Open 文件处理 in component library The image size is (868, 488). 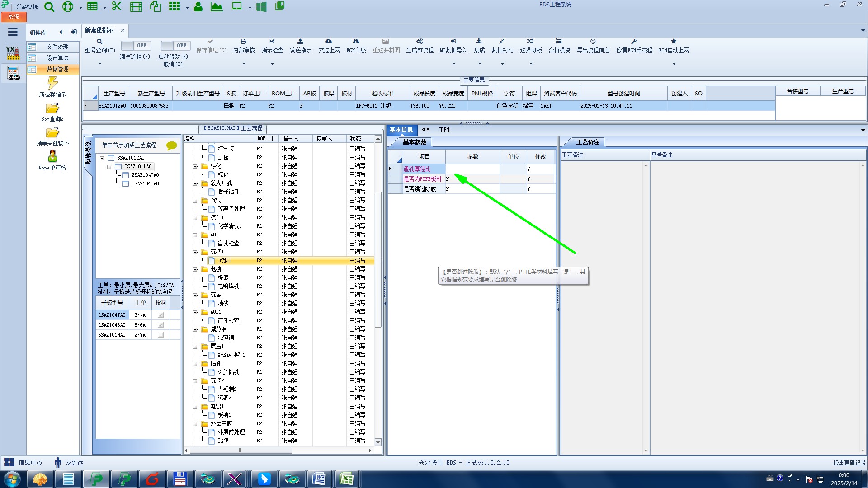click(53, 47)
